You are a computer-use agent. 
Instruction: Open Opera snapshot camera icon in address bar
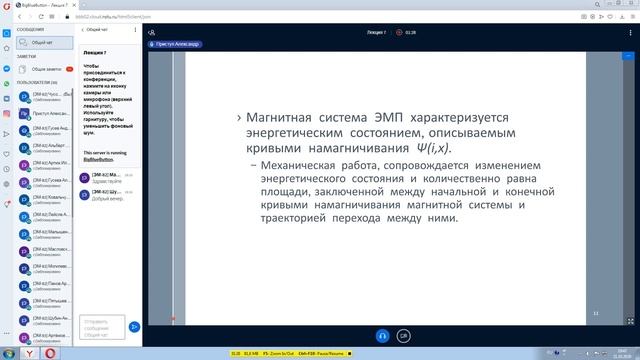(584, 17)
